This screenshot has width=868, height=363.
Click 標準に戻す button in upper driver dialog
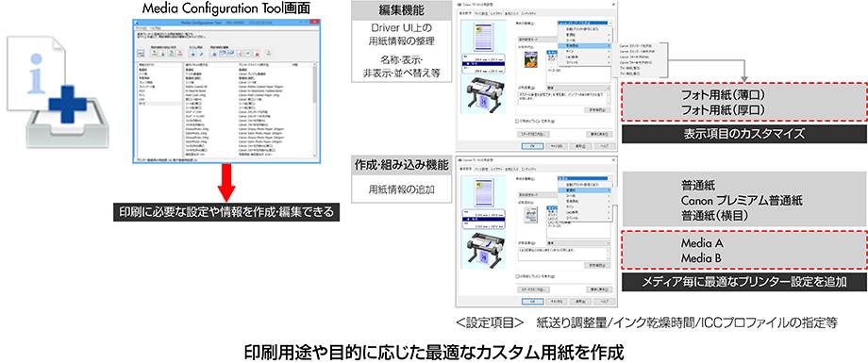click(599, 134)
